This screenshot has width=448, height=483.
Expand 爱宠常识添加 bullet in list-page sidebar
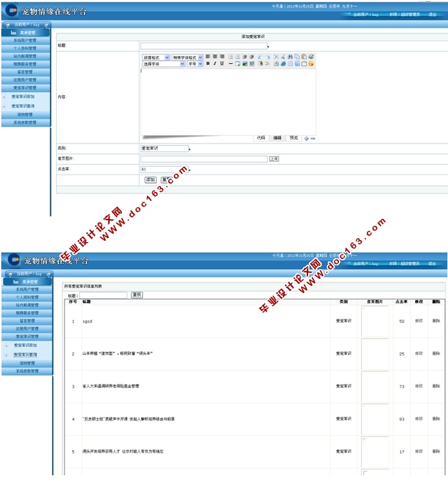(x=6, y=346)
